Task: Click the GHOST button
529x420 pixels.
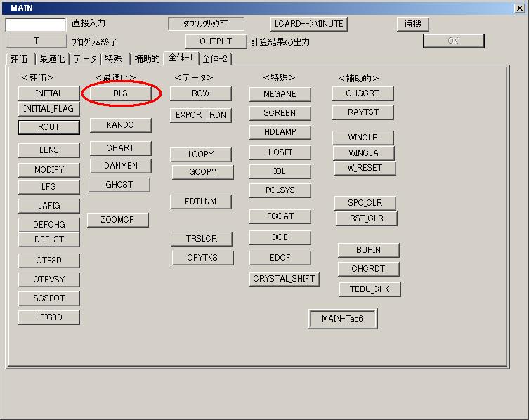Action: (119, 185)
